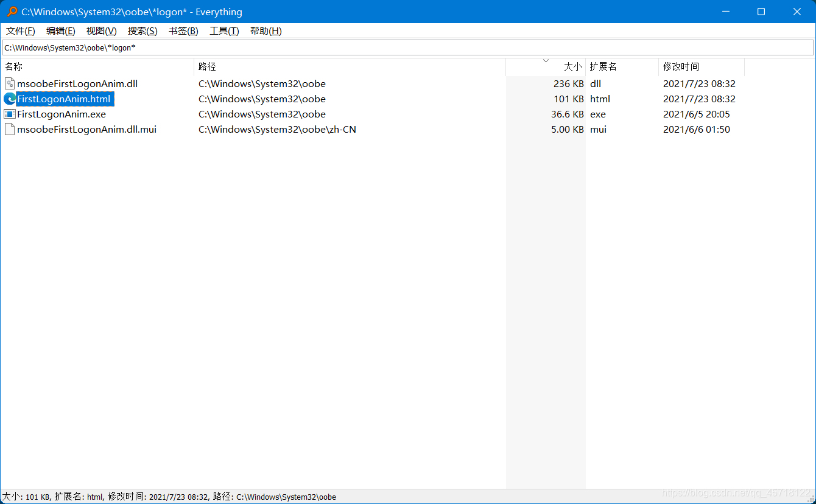Click the 236 KB size value
Screen dimensions: 816x504
(568, 83)
